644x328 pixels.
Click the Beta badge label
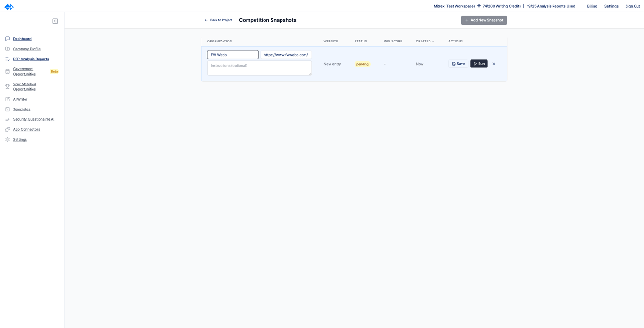pyautogui.click(x=54, y=72)
